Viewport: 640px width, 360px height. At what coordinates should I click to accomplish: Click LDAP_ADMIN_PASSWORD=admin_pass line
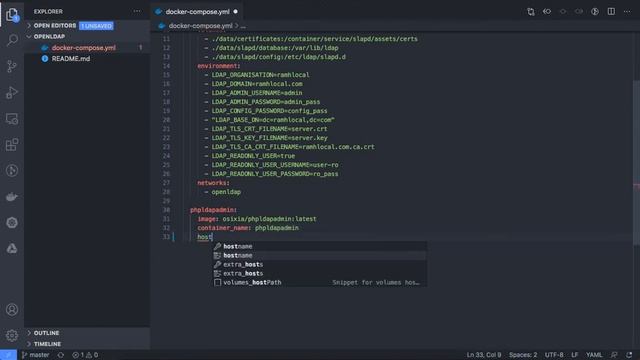tap(265, 102)
